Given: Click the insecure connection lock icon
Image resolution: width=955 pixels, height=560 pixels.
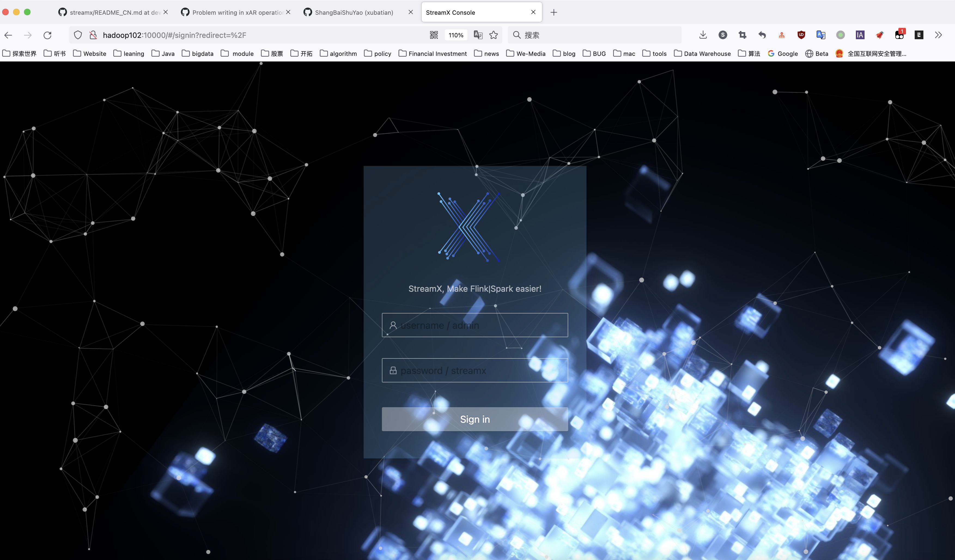Looking at the screenshot, I should [93, 35].
